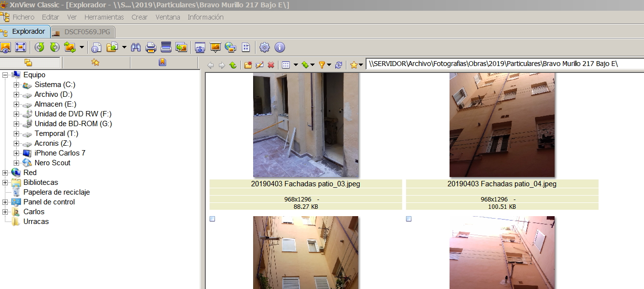Open the View image toolbar icon
Screen dimensions: 644x289
click(x=5, y=47)
